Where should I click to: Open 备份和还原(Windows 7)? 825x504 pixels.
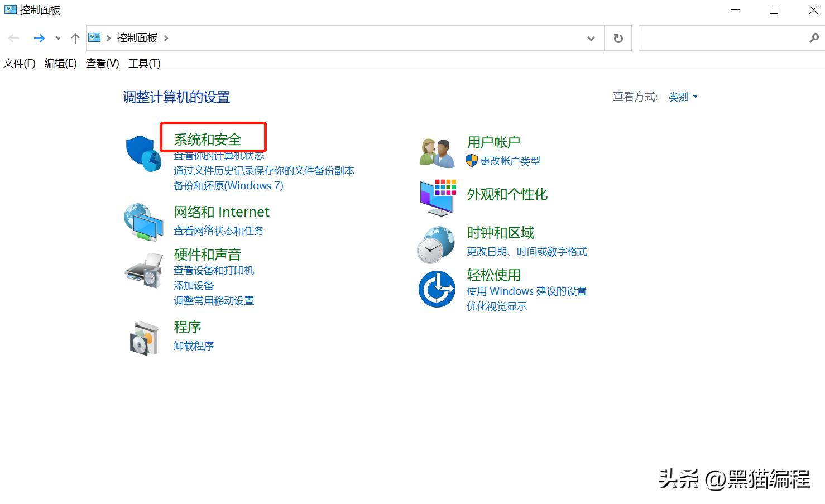228,185
